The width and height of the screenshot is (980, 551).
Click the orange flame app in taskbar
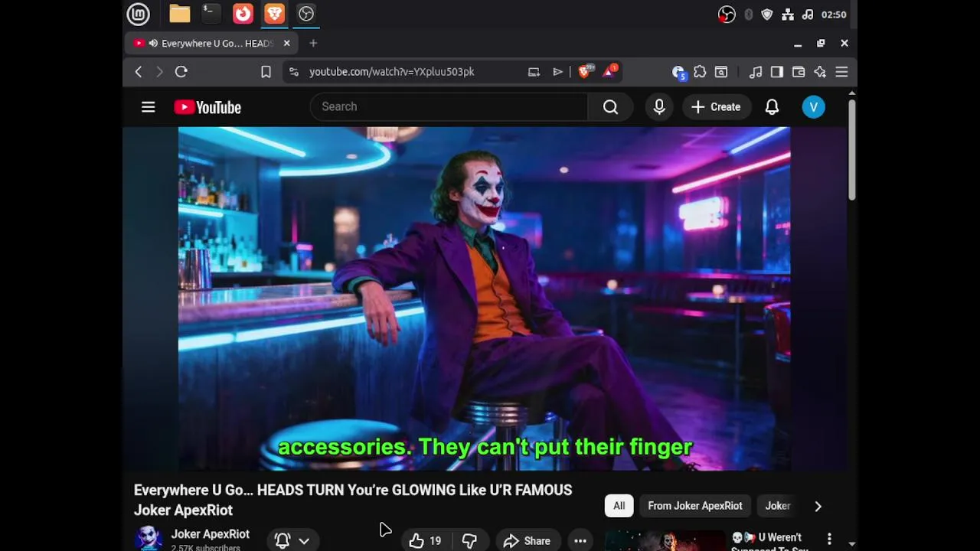(x=243, y=14)
